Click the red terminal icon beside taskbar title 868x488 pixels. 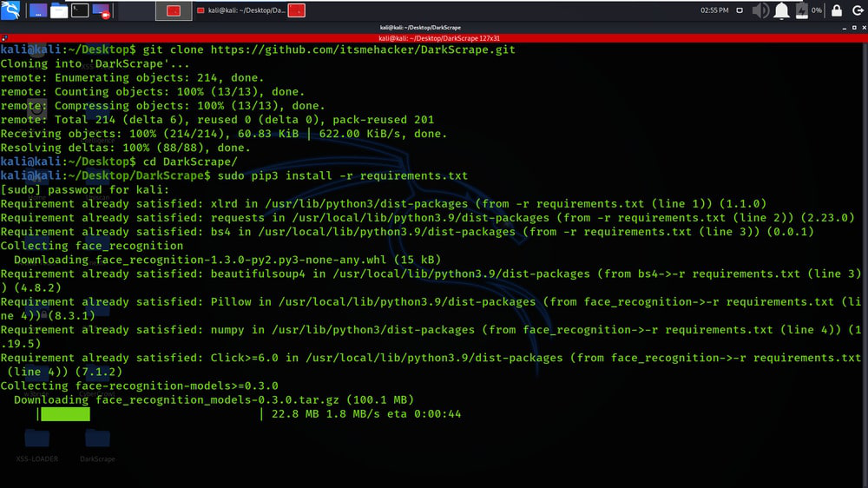297,10
